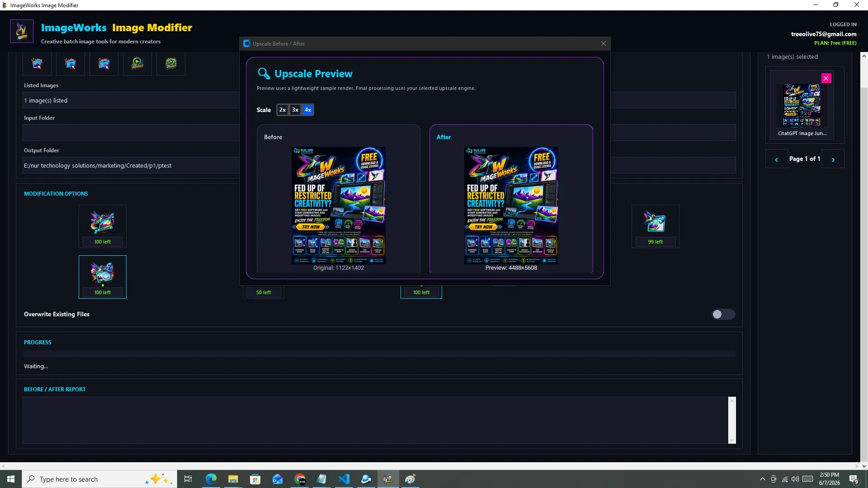Click the 50 left counter label
The height and width of the screenshot is (488, 868).
click(264, 292)
